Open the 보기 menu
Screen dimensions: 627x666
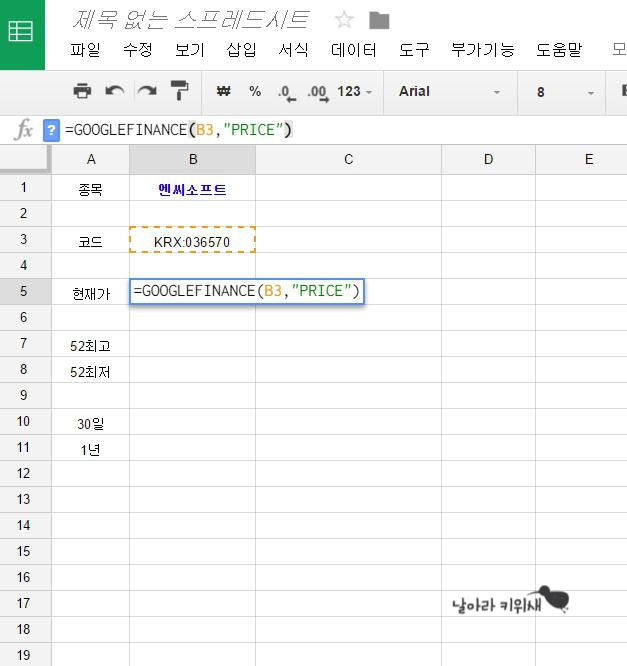point(190,50)
